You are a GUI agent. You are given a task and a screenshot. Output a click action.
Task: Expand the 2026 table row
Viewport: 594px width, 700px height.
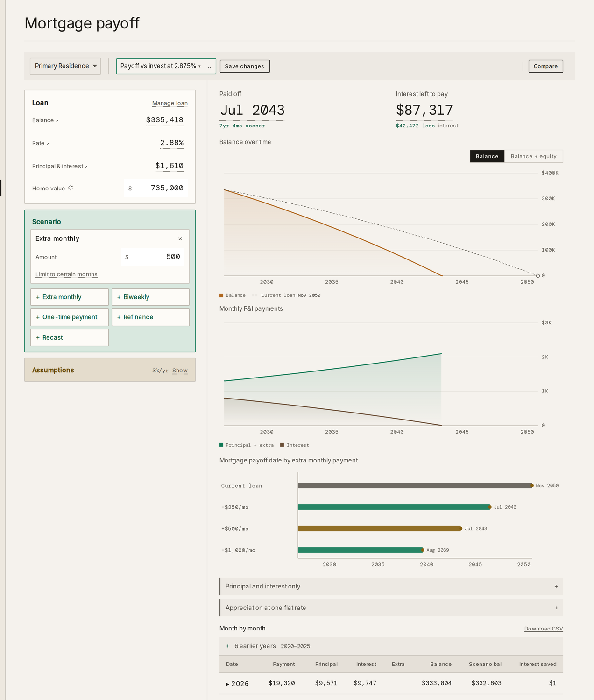point(391,683)
